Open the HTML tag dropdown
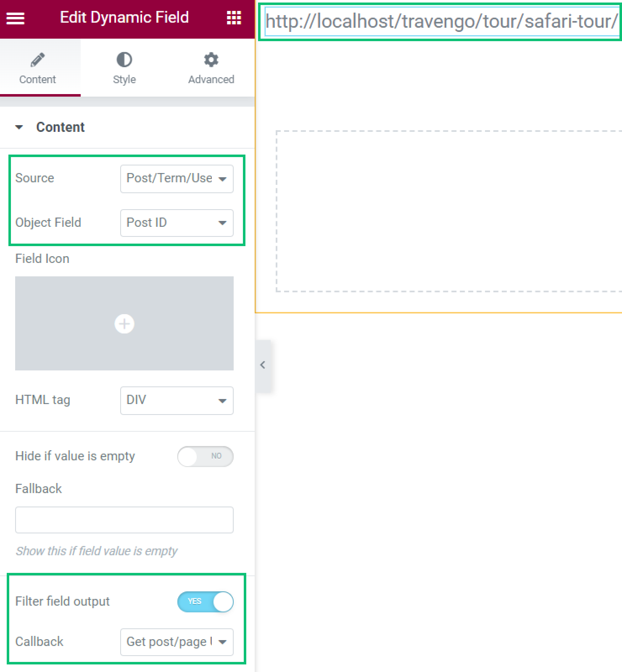The image size is (622, 672). (x=177, y=400)
